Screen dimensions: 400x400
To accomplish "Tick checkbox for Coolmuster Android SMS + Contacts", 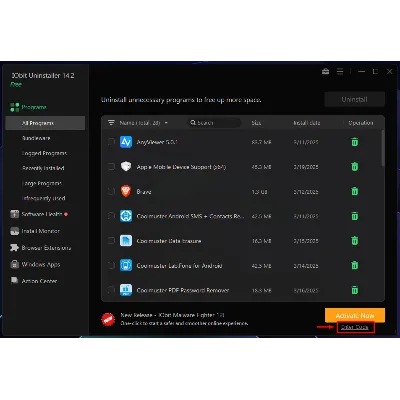I will tap(111, 216).
